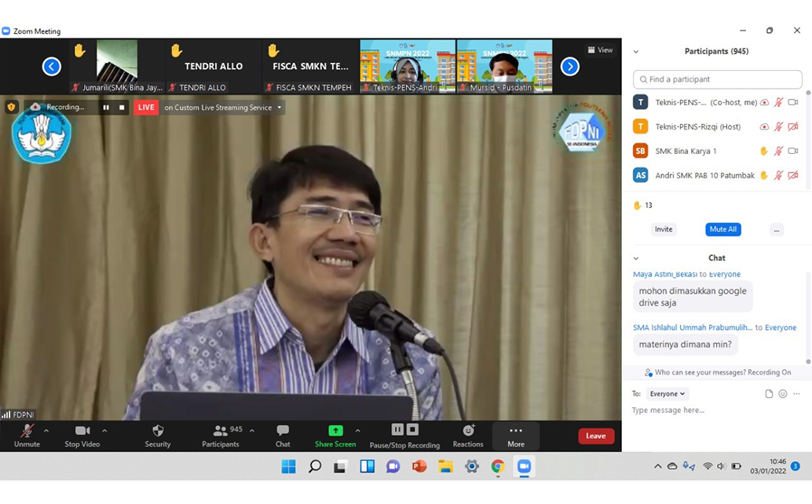Collapse the Participants panel section
The image size is (812, 504).
(x=636, y=51)
